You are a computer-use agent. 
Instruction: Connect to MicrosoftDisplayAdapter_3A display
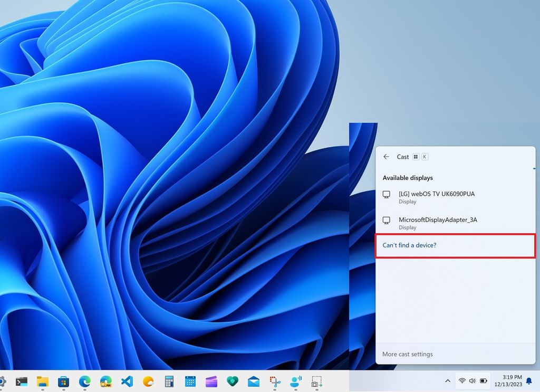click(x=438, y=223)
